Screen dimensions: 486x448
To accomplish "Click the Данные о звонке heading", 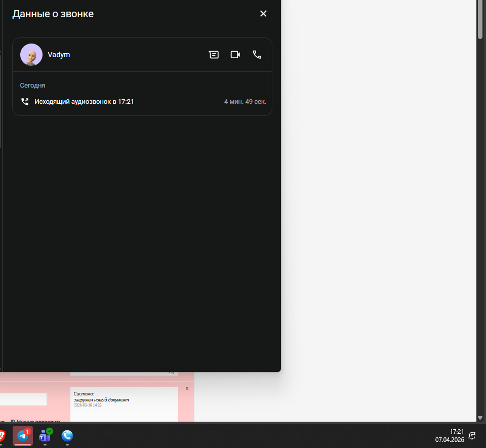I will [x=53, y=14].
